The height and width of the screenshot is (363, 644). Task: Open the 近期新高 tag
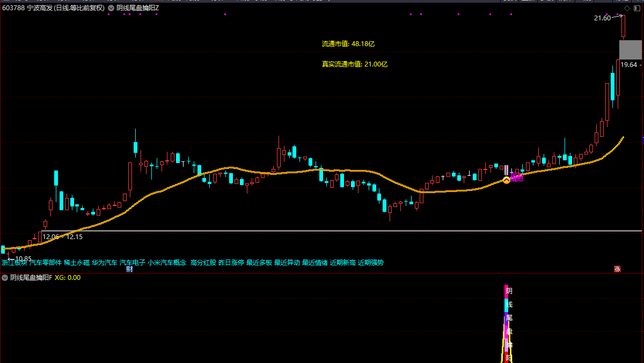[343, 263]
